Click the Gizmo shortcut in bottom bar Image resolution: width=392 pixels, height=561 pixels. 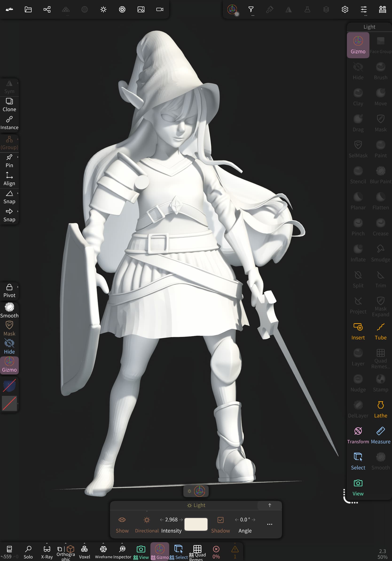(160, 552)
